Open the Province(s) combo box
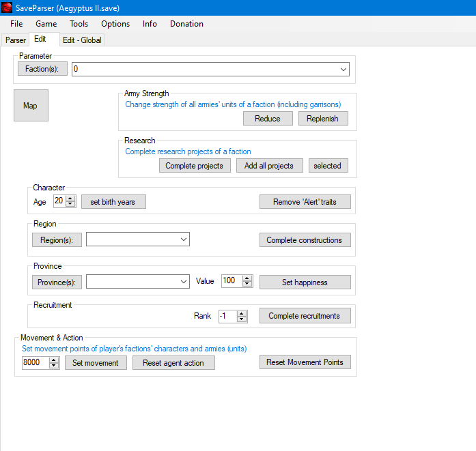The height and width of the screenshot is (451, 476). point(183,282)
